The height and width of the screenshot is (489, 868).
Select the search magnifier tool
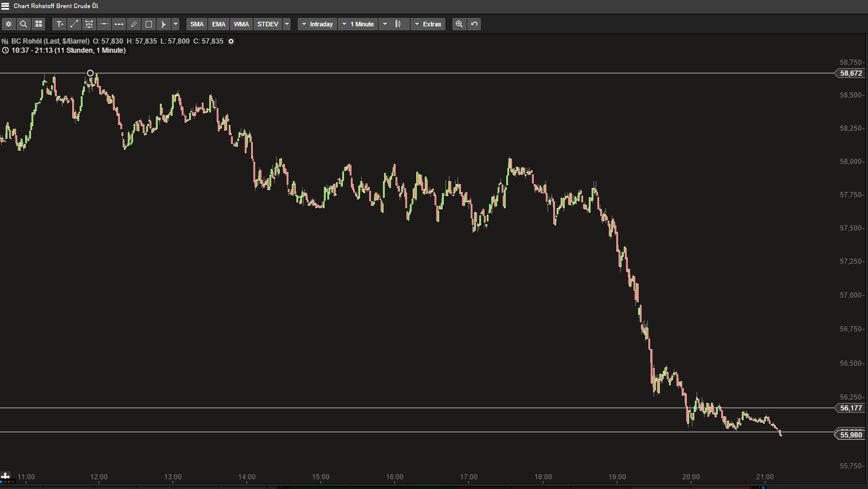click(24, 24)
